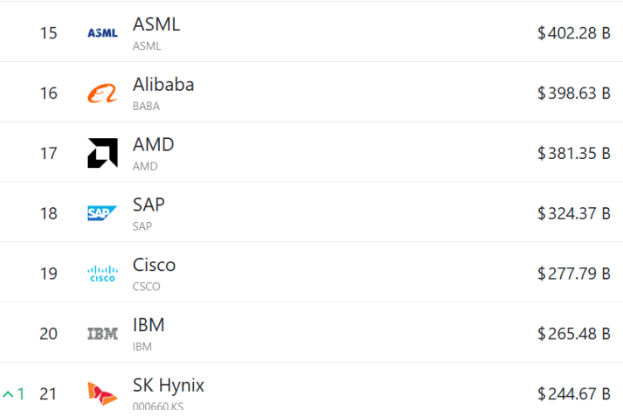Image resolution: width=623 pixels, height=416 pixels.
Task: Click Alibaba market cap $398.63 B
Action: (573, 93)
